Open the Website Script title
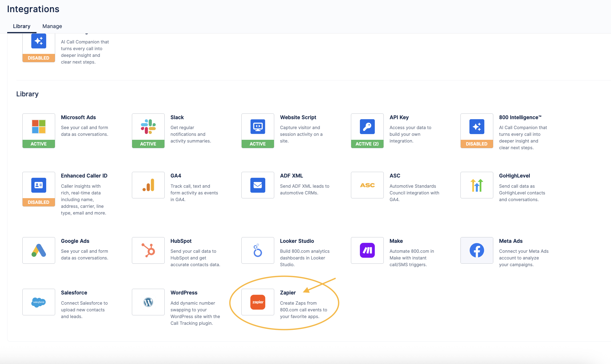This screenshot has width=611, height=364. click(x=298, y=117)
